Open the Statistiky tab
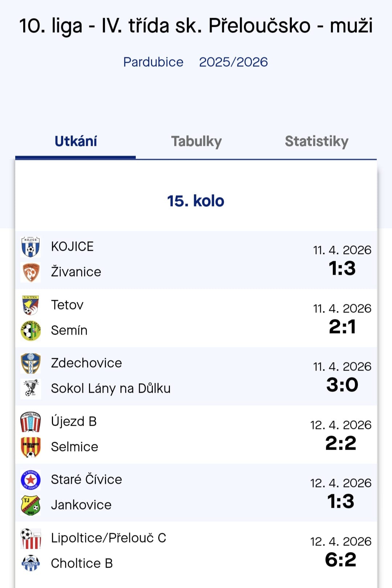This screenshot has width=392, height=588. [317, 142]
